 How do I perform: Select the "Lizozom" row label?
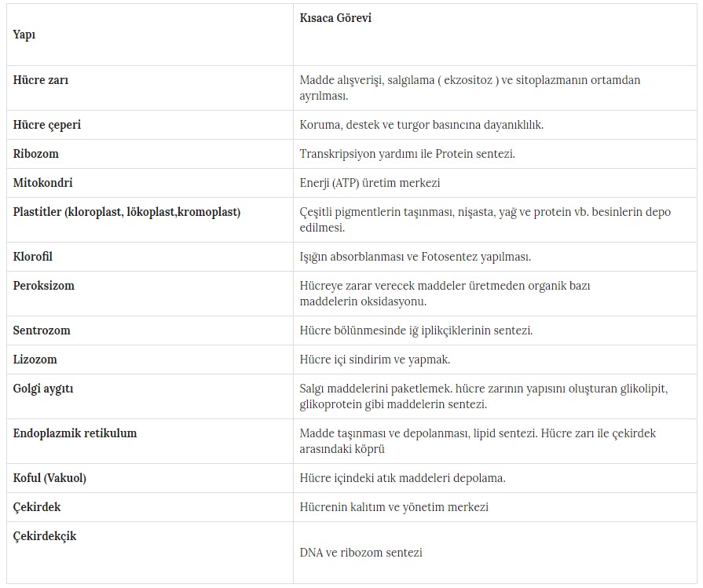click(x=35, y=360)
